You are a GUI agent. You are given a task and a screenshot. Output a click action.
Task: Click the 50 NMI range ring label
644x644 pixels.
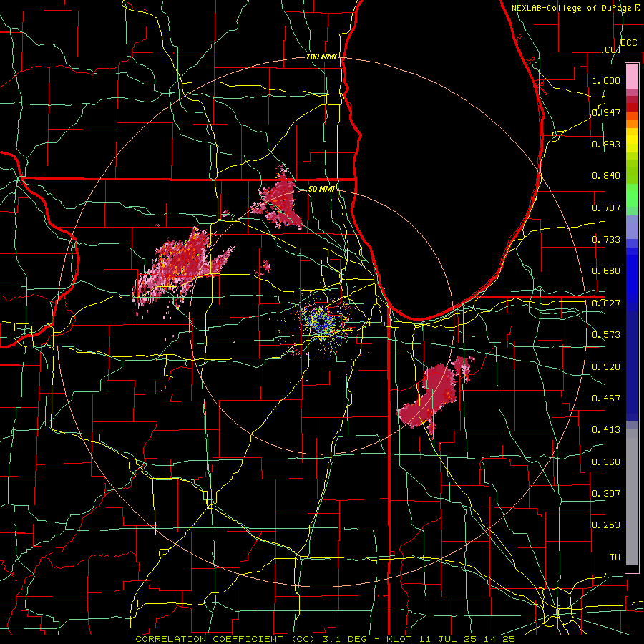(321, 189)
